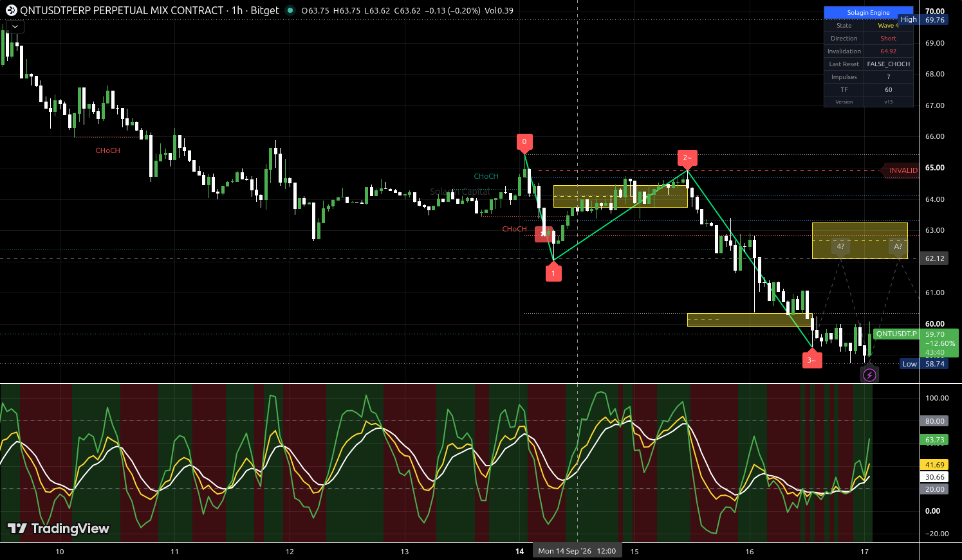Image resolution: width=962 pixels, height=560 pixels.
Task: Click the yellow zone between waves 1 and 2~
Action: pos(620,197)
